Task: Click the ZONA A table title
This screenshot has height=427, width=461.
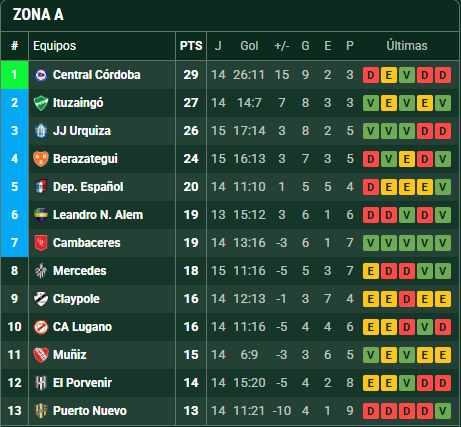Action: coord(38,15)
